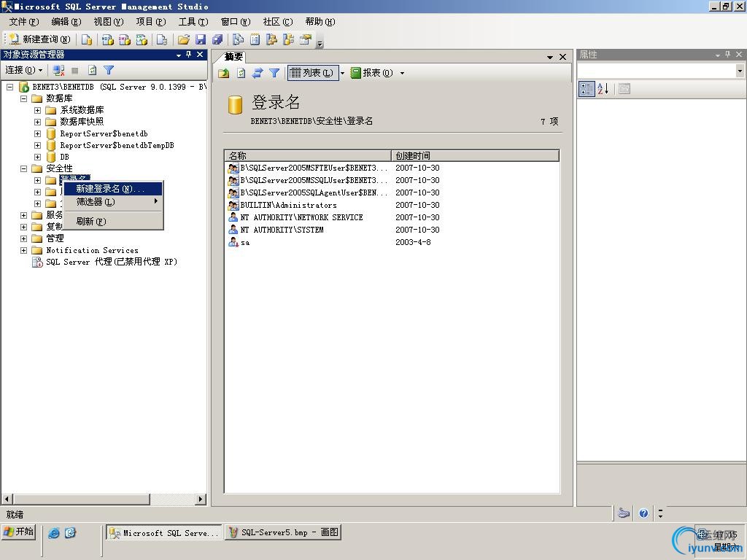Click the Filter funnel icon in Summary toolbar
This screenshot has width=747, height=560.
(274, 73)
